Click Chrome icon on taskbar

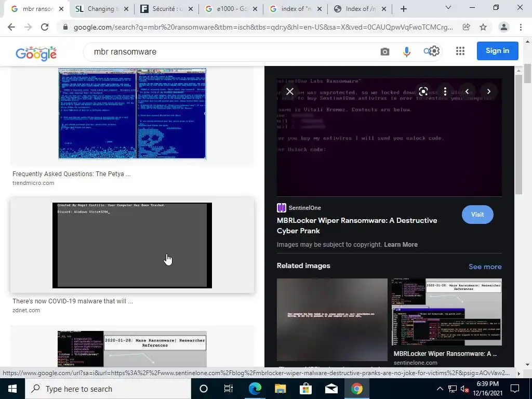356,389
